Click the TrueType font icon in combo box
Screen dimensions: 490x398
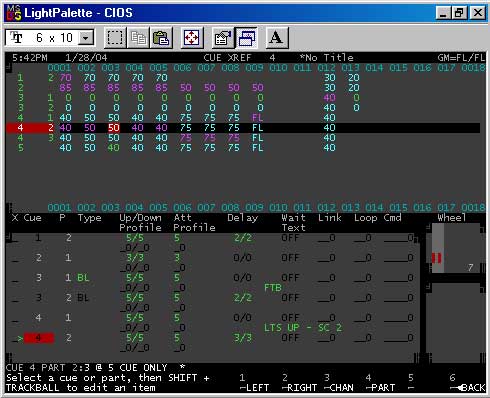click(16, 37)
